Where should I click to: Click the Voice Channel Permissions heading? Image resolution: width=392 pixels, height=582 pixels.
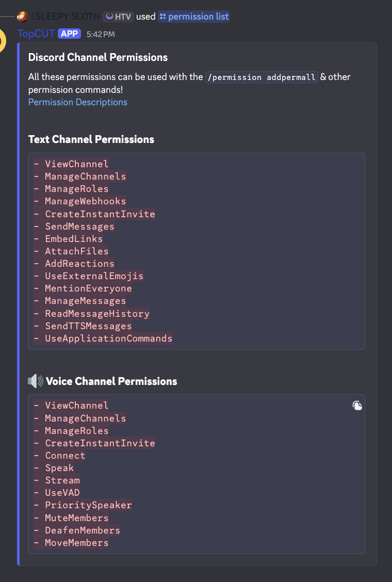111,381
